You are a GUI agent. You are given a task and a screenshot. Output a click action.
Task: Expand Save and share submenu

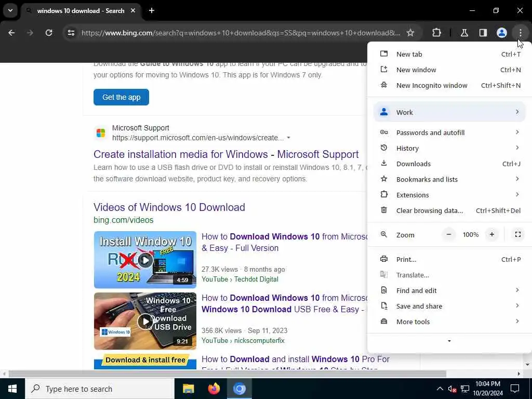click(x=449, y=307)
